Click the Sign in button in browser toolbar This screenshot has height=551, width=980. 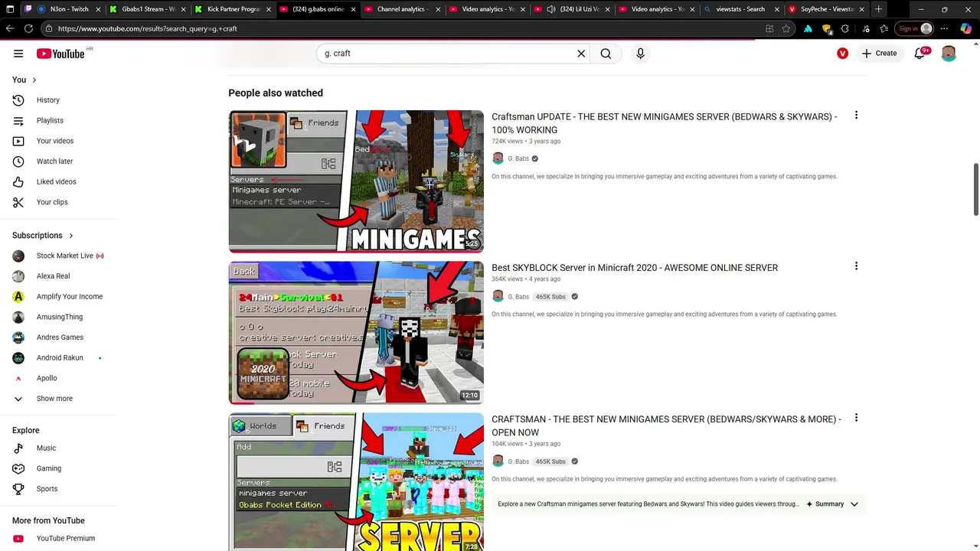tap(916, 28)
